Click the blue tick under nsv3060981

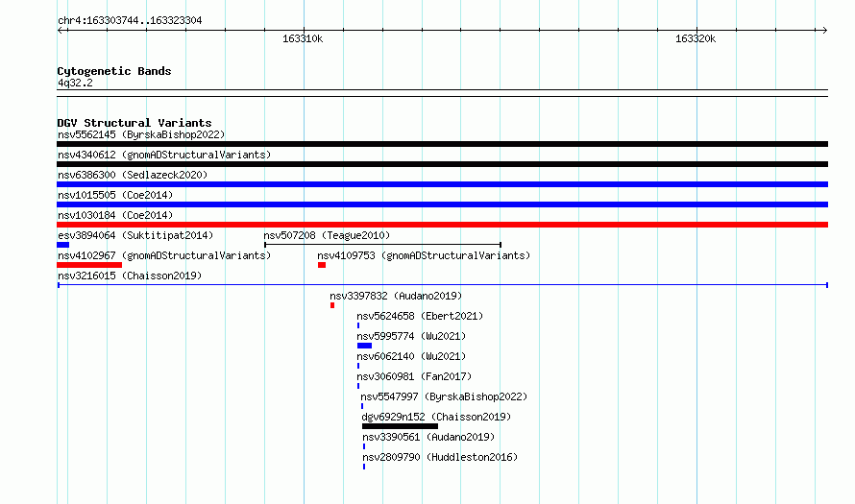click(x=358, y=386)
